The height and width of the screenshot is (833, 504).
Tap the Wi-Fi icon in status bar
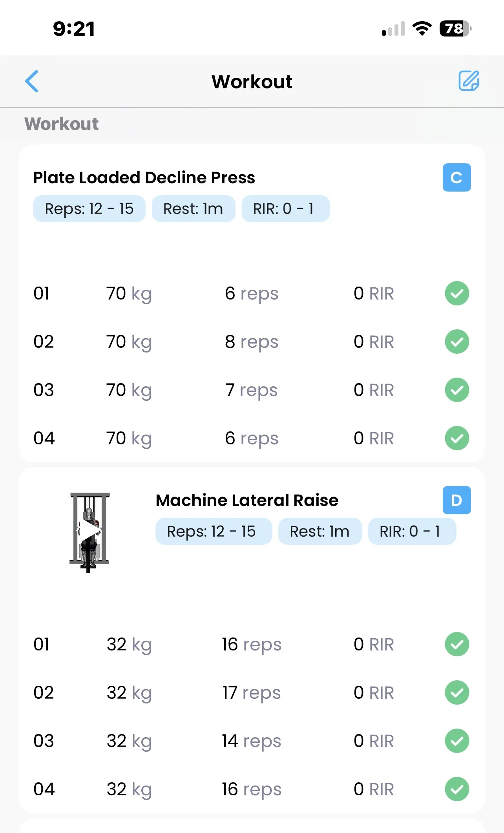coord(422,29)
